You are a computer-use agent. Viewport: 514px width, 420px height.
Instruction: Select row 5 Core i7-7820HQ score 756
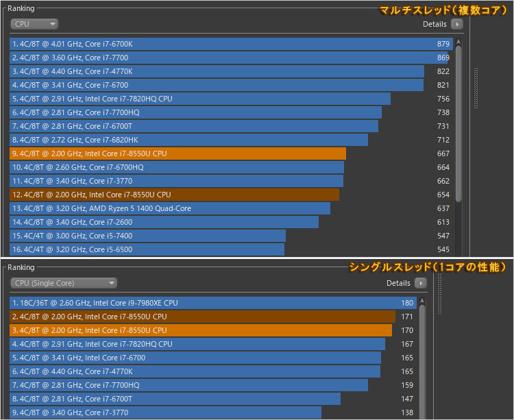[x=231, y=99]
